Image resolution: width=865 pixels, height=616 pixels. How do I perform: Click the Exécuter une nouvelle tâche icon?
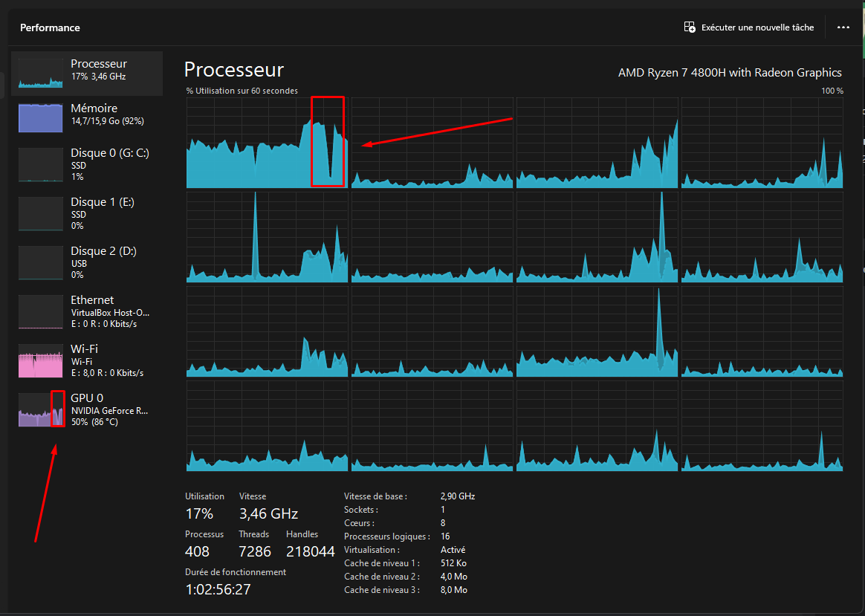tap(690, 27)
